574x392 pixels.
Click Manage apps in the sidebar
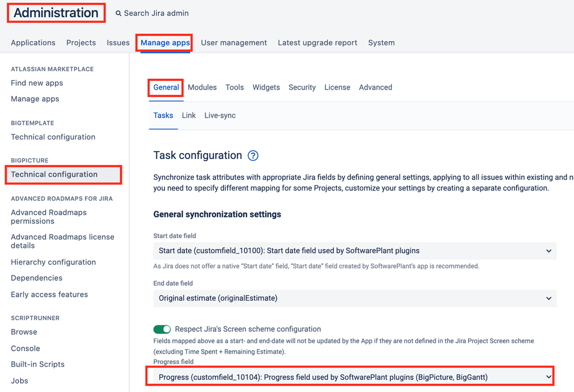(x=35, y=99)
